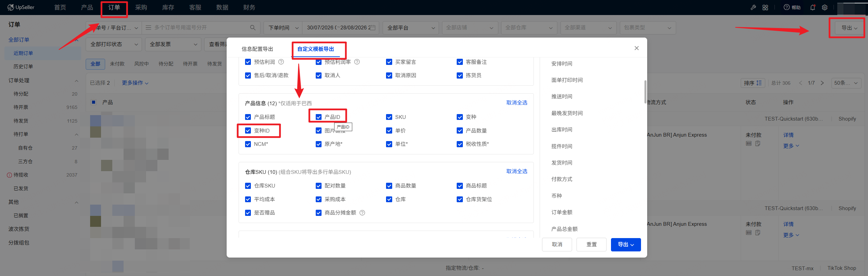
Task: Click the 取消 button in dialog
Action: [557, 245]
